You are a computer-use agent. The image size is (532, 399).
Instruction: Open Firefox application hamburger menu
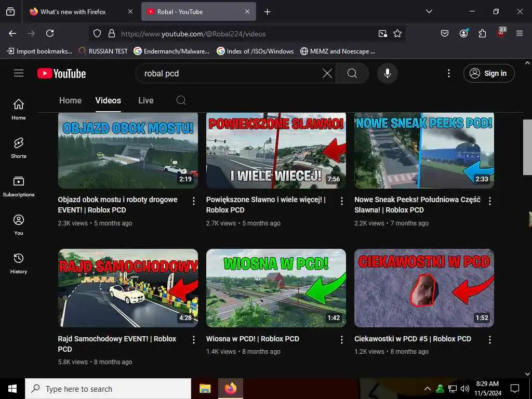[x=520, y=33]
